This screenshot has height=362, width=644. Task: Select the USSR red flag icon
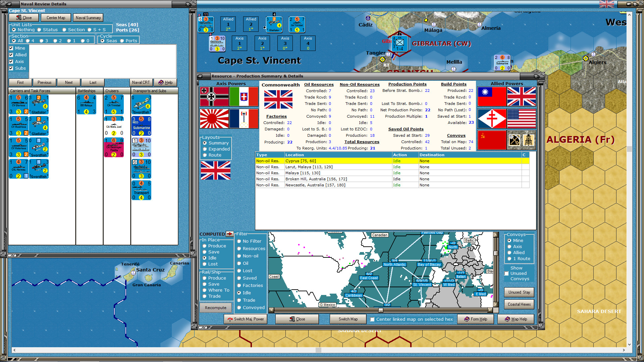tap(492, 140)
